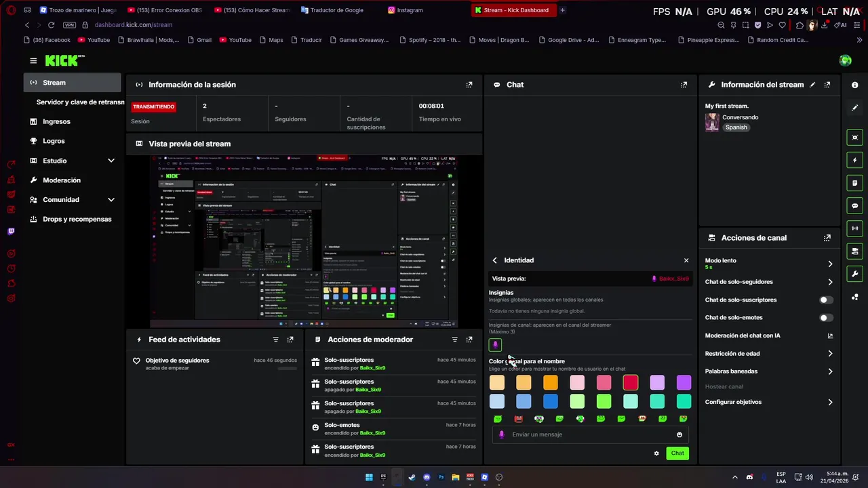
Task: Toggle the lightning activity widget in right sidebar
Action: pyautogui.click(x=854, y=161)
